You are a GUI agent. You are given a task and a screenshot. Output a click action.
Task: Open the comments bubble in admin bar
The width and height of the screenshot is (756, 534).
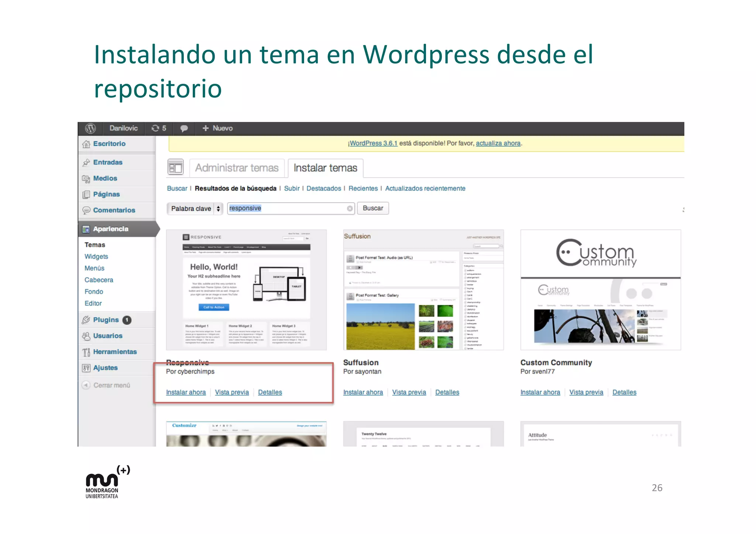[184, 128]
